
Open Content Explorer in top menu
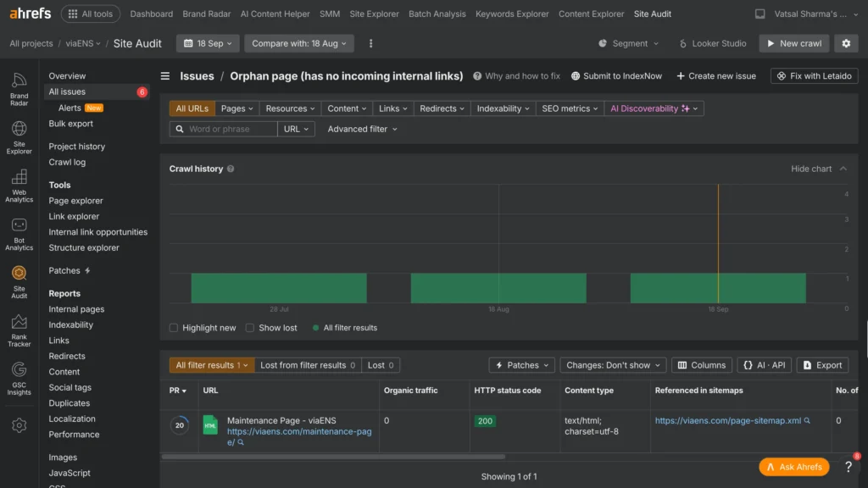(x=591, y=14)
